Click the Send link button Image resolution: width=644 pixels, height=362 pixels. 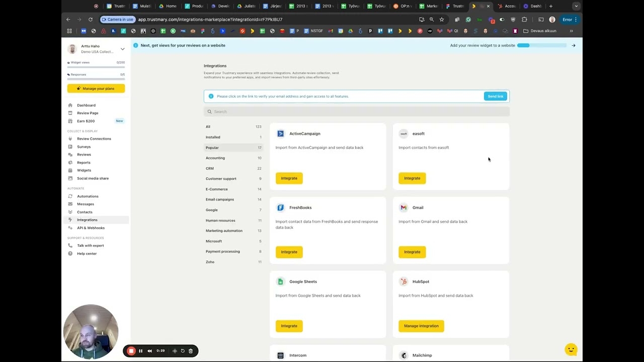pos(495,96)
